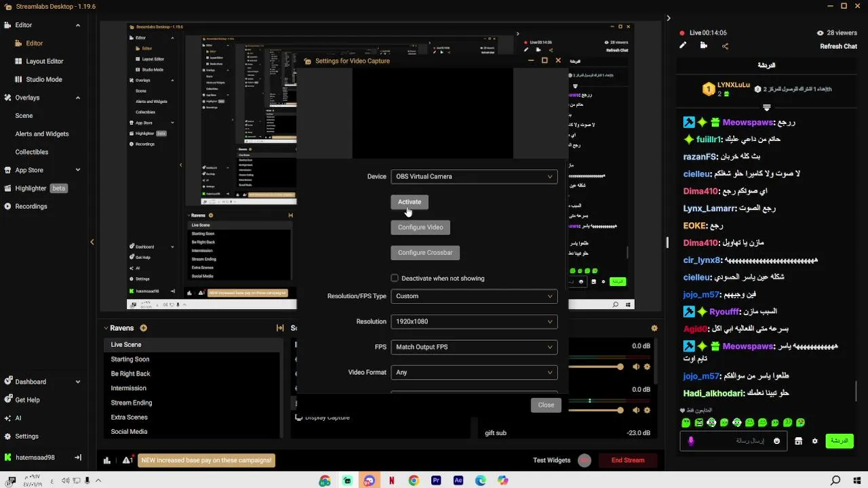Open After Effects from the taskbar

tap(458, 481)
